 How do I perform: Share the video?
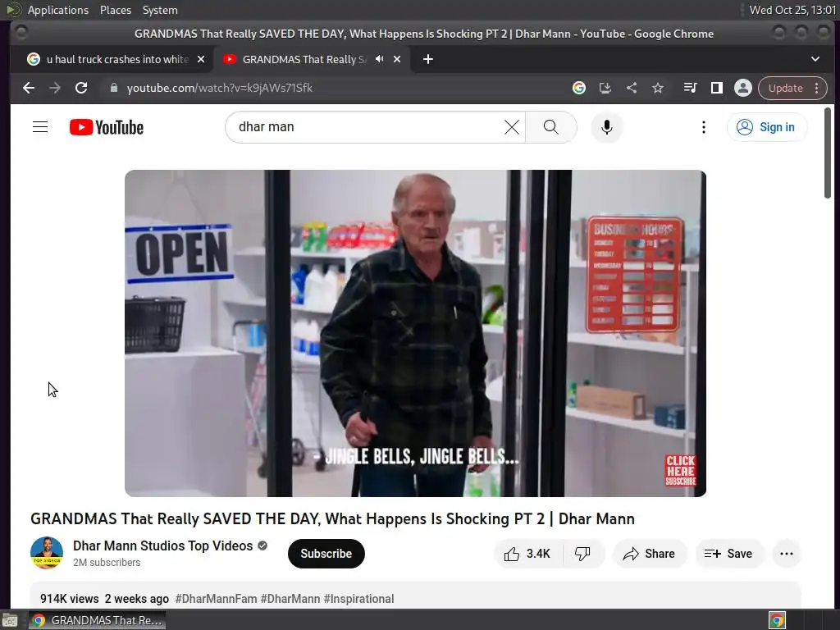click(650, 554)
